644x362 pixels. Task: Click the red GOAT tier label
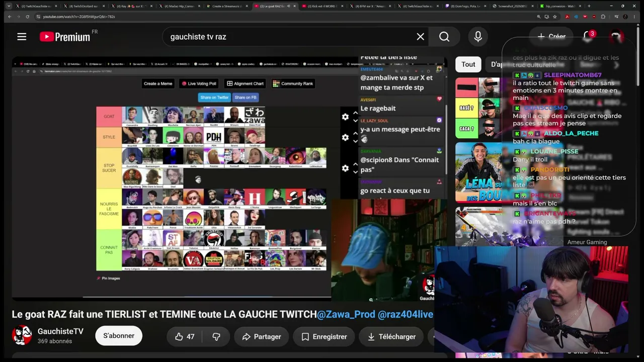tap(109, 117)
